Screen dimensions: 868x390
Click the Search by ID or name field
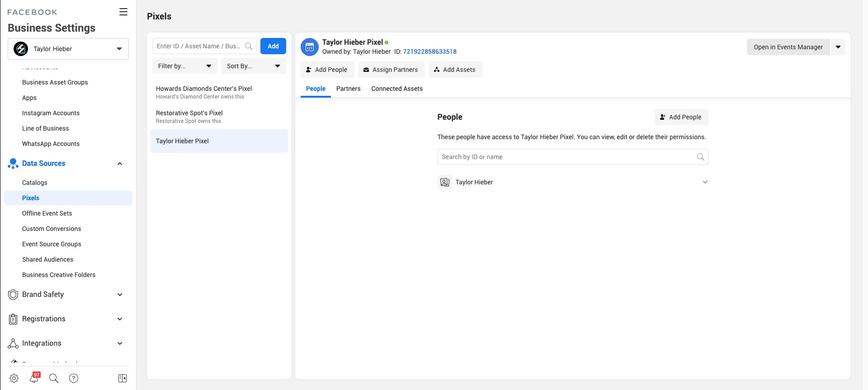tap(567, 157)
